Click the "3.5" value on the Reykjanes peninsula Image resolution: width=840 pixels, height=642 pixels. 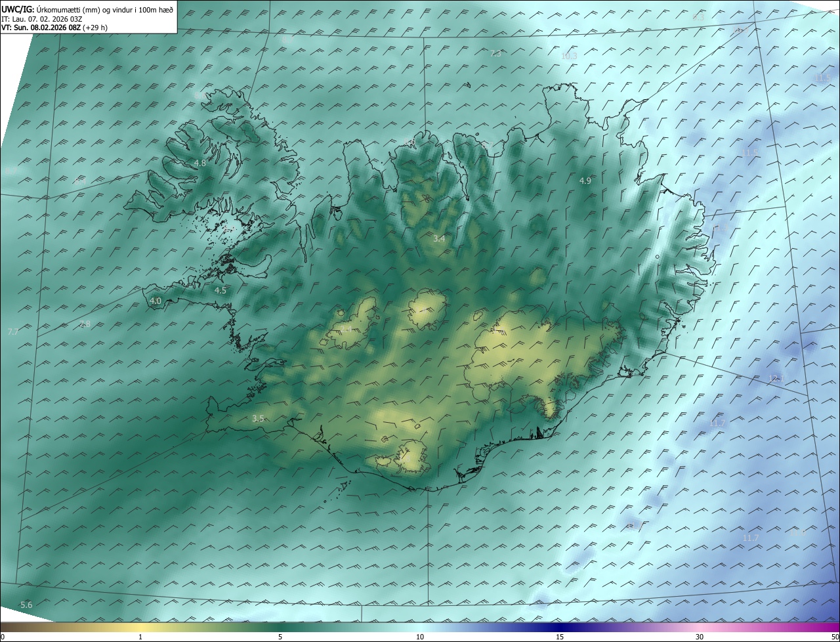pos(258,419)
